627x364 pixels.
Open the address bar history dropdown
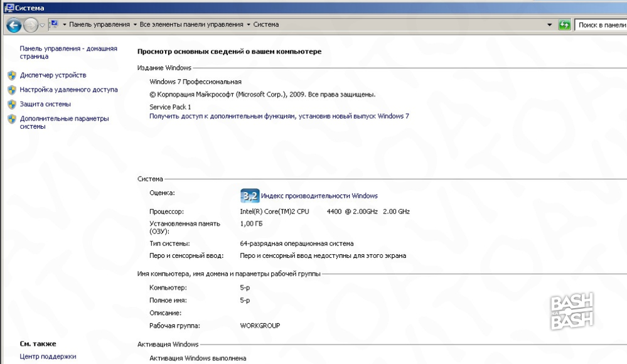(x=549, y=25)
